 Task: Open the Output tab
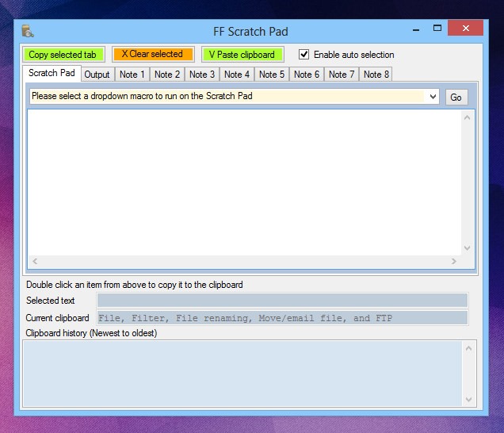pyautogui.click(x=97, y=75)
